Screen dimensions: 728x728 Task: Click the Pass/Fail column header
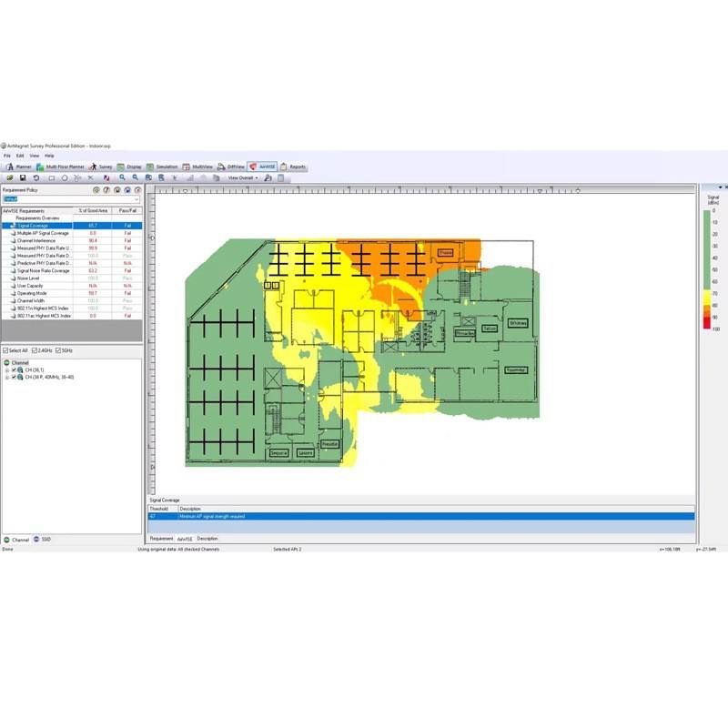[x=127, y=211]
